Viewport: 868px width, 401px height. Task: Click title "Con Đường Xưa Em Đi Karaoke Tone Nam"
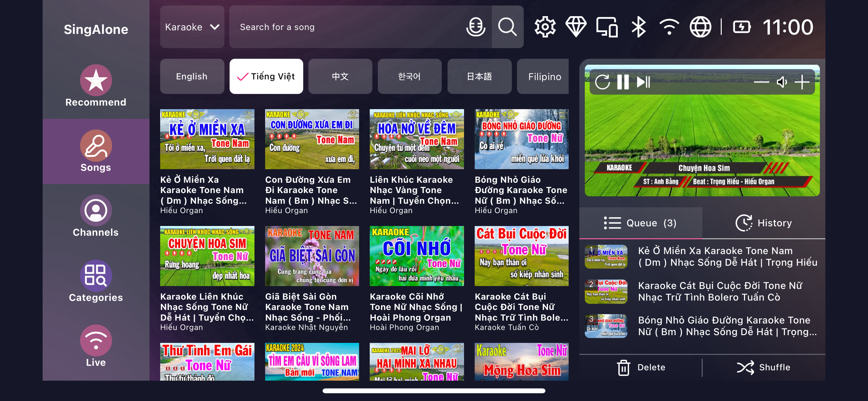pos(311,190)
